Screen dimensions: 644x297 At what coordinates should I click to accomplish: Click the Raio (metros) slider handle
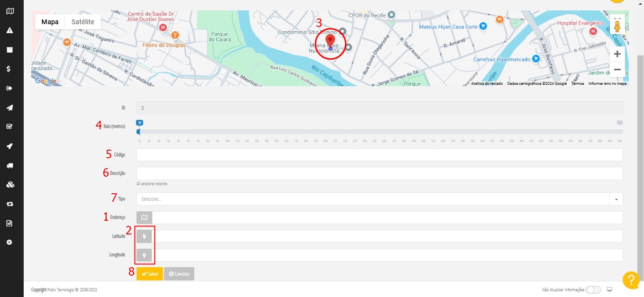[139, 131]
